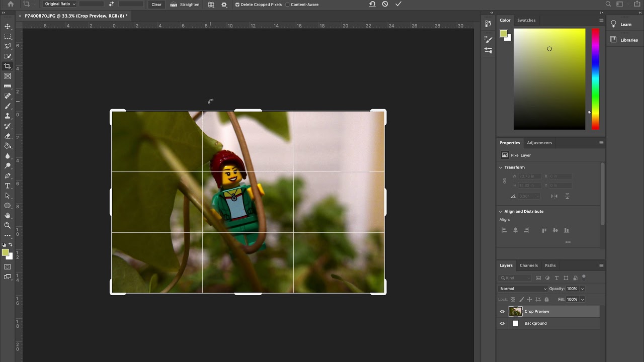Open the Original Ratio preset dropdown
Image resolution: width=644 pixels, height=362 pixels.
point(59,4)
